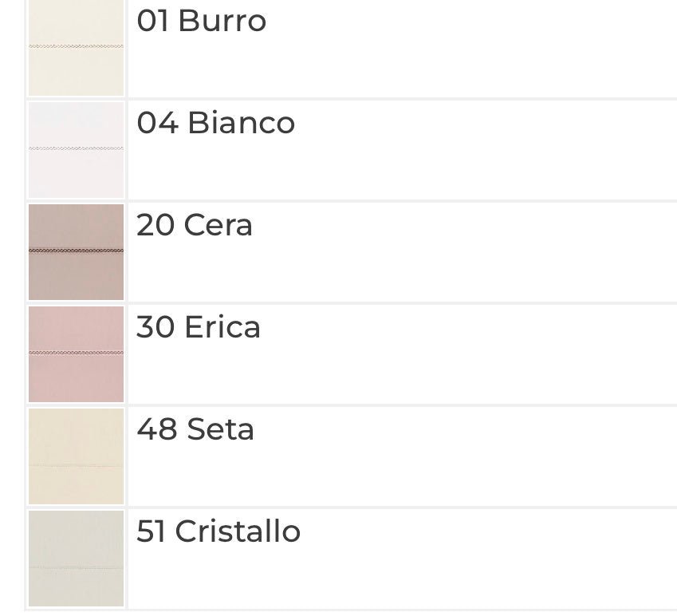Select the "30 Erica" text label
The width and height of the screenshot is (677, 616).
(x=198, y=327)
